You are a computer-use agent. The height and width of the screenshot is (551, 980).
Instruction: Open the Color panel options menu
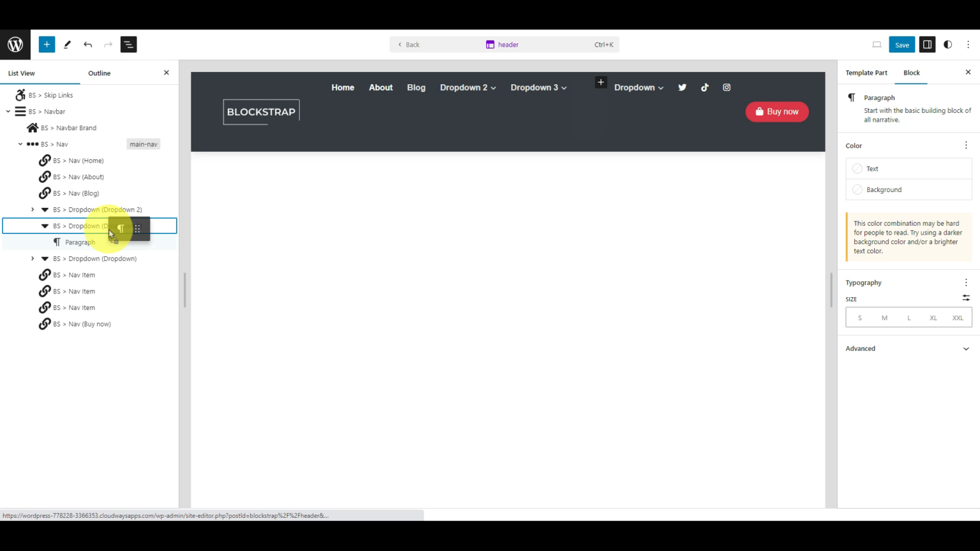coord(966,145)
